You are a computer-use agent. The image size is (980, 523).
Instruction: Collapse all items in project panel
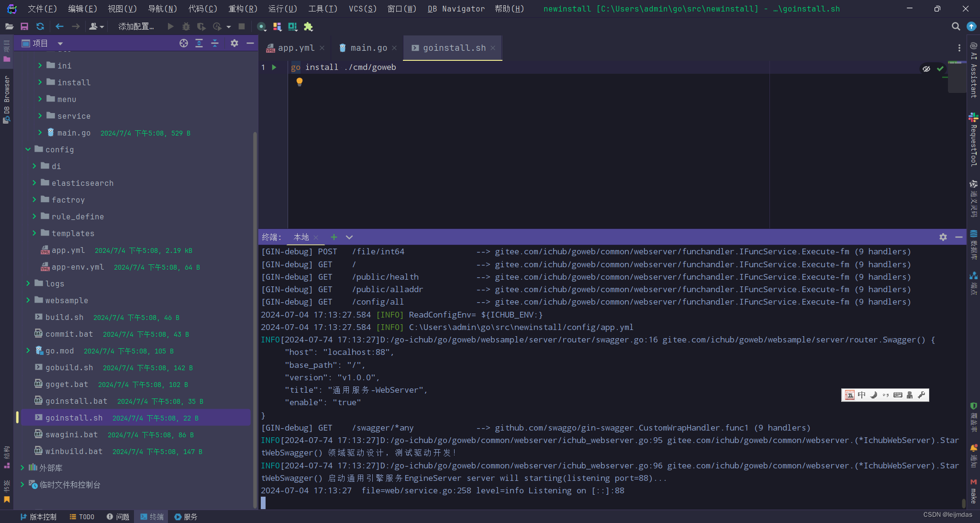click(215, 43)
